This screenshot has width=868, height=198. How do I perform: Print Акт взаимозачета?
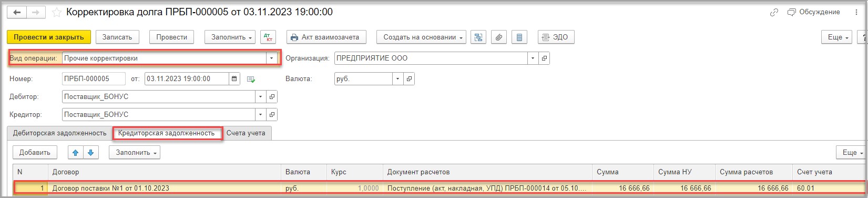tap(326, 37)
